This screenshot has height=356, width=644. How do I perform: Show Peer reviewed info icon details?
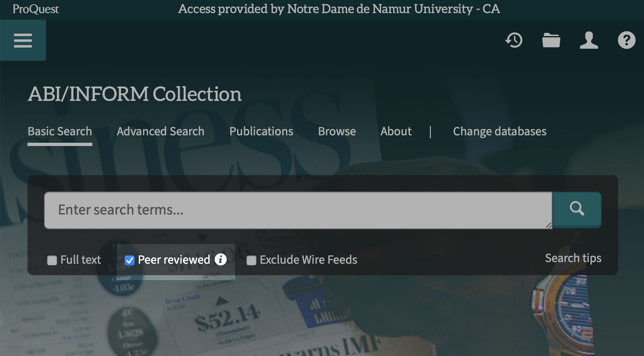pos(221,259)
